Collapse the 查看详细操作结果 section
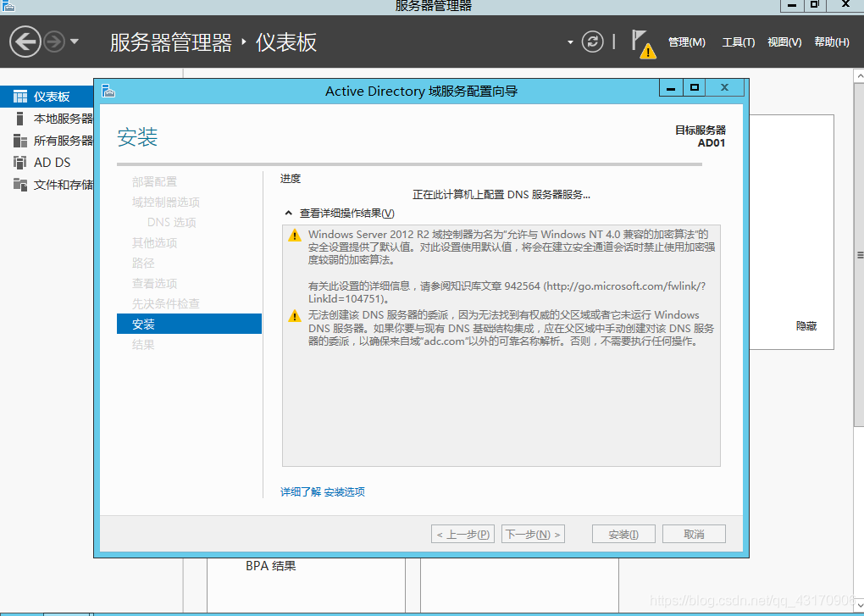 (289, 214)
